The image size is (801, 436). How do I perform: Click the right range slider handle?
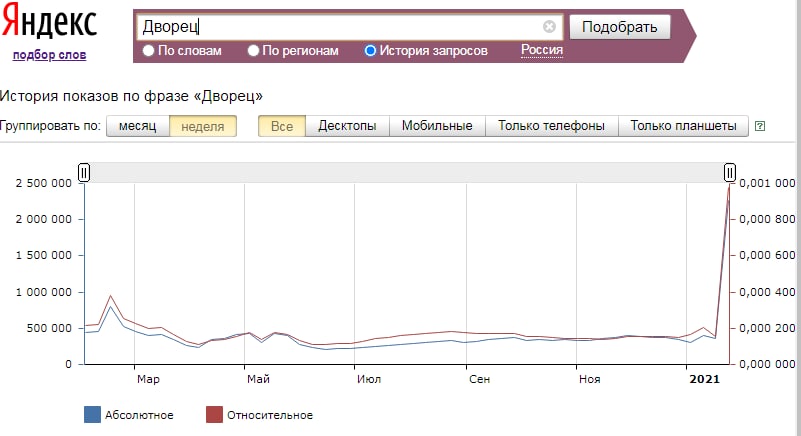pos(730,172)
